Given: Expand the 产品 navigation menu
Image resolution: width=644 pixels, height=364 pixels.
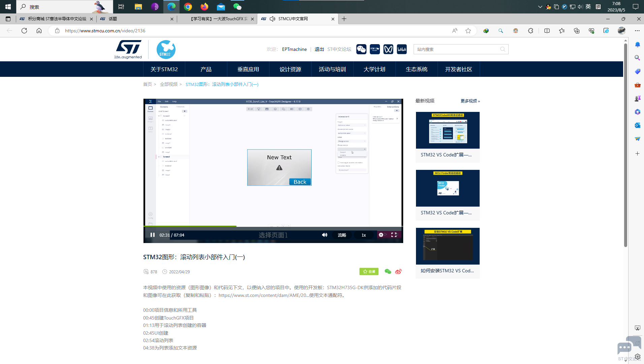Looking at the screenshot, I should point(206,69).
